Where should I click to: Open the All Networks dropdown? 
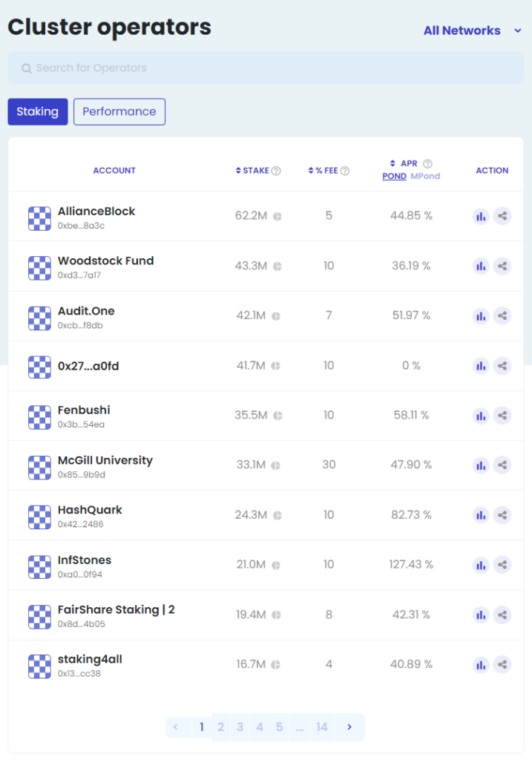pyautogui.click(x=473, y=30)
